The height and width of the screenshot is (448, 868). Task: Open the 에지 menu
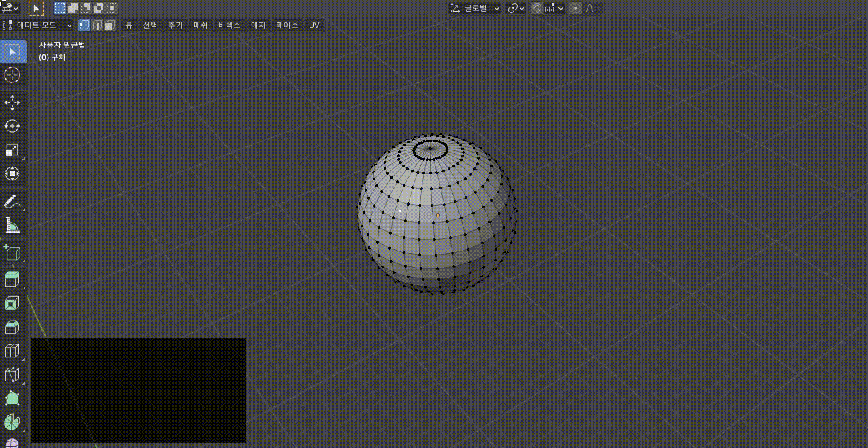(258, 25)
